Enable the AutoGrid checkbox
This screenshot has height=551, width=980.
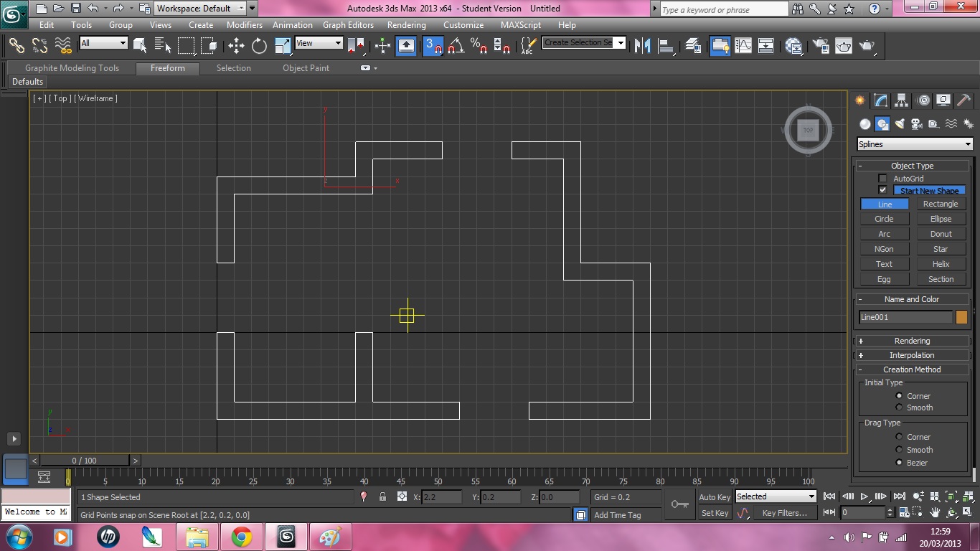coord(883,179)
